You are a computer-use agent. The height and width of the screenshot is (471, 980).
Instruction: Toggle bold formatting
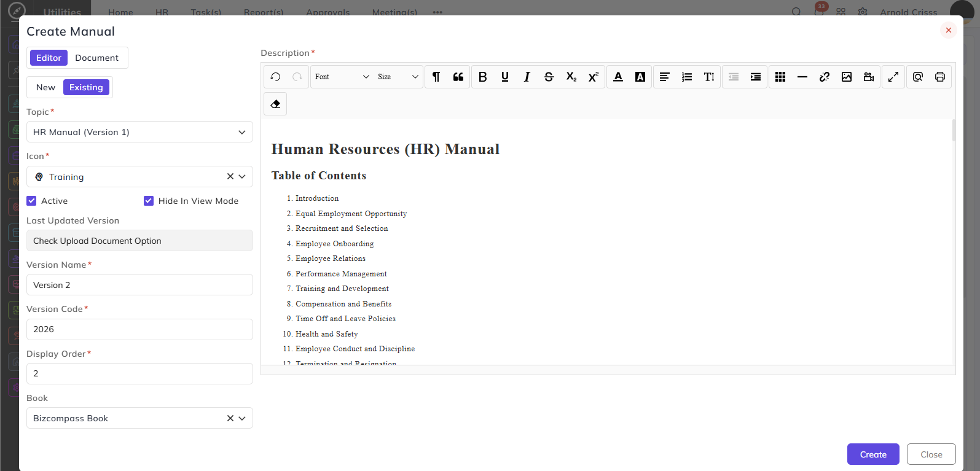tap(483, 77)
